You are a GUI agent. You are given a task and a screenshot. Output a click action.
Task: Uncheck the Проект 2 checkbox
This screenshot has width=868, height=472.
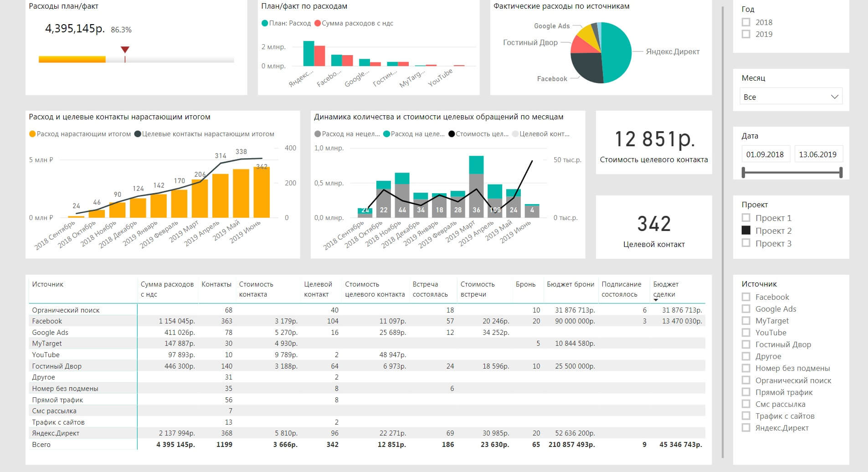point(746,231)
